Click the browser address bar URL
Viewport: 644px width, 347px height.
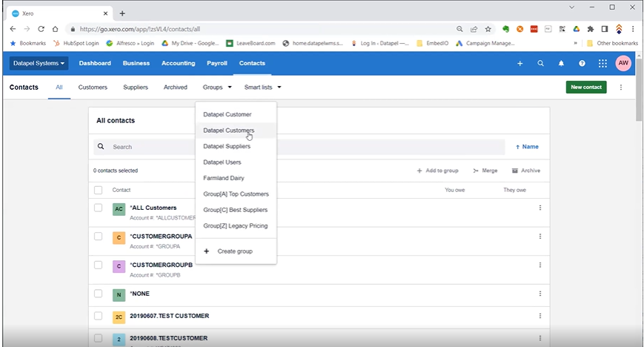(x=140, y=29)
